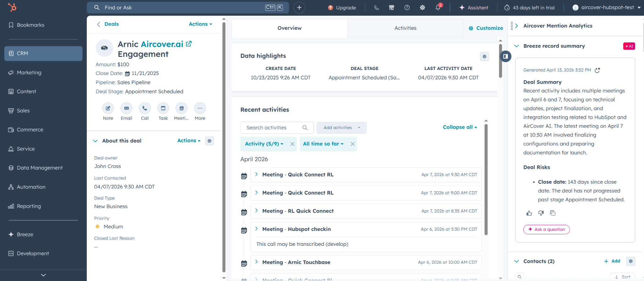The height and width of the screenshot is (281, 644).
Task: Switch to the Activities tab
Action: coord(405,28)
